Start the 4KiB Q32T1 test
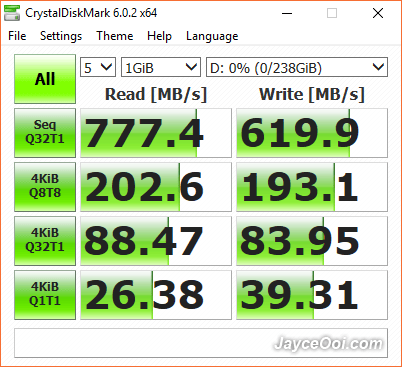This screenshot has width=402, height=367. [x=45, y=241]
